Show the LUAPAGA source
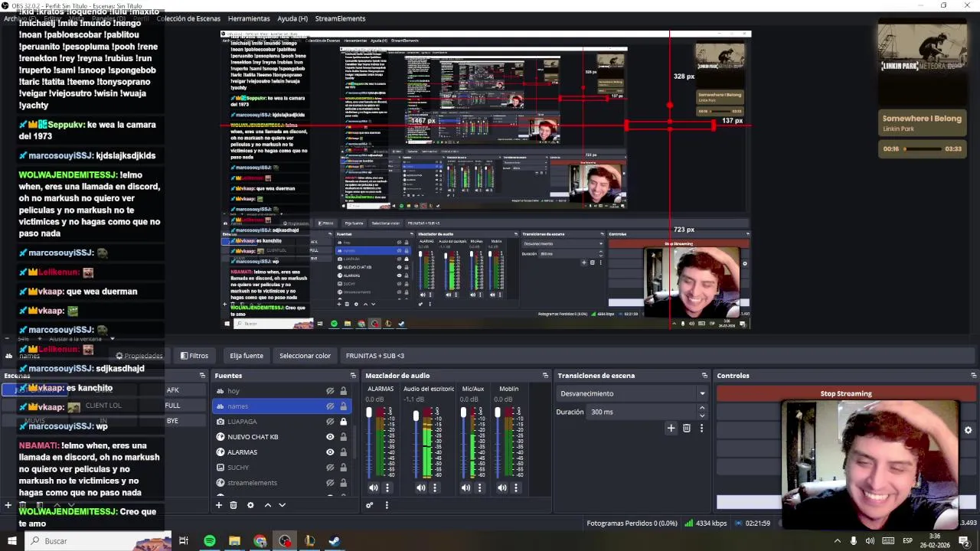 click(x=330, y=422)
